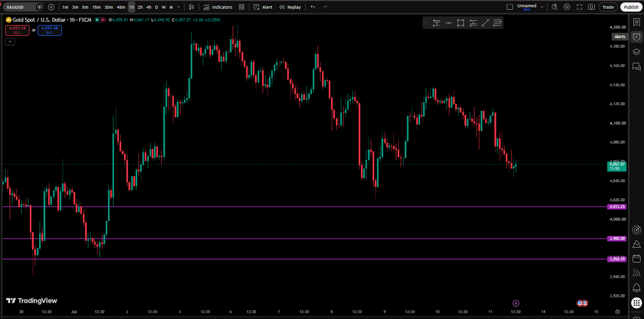
Task: Select the D daily timeframe
Action: [x=156, y=7]
